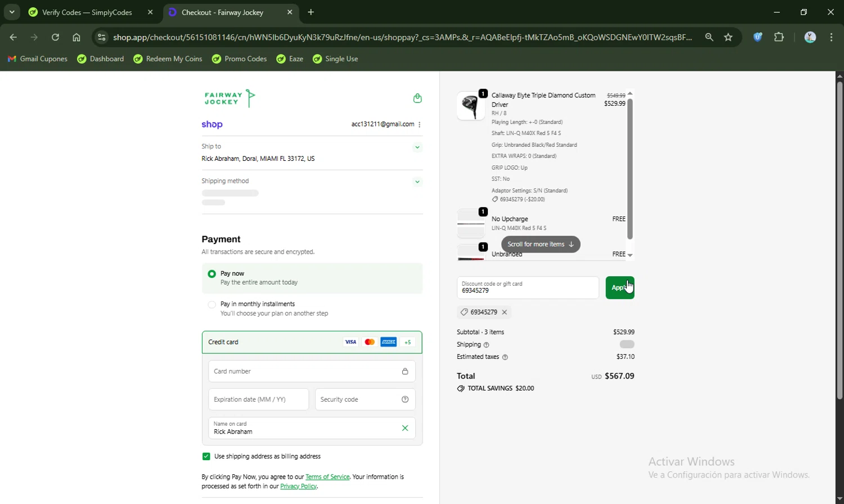Open the tab search dropdown

(x=12, y=12)
